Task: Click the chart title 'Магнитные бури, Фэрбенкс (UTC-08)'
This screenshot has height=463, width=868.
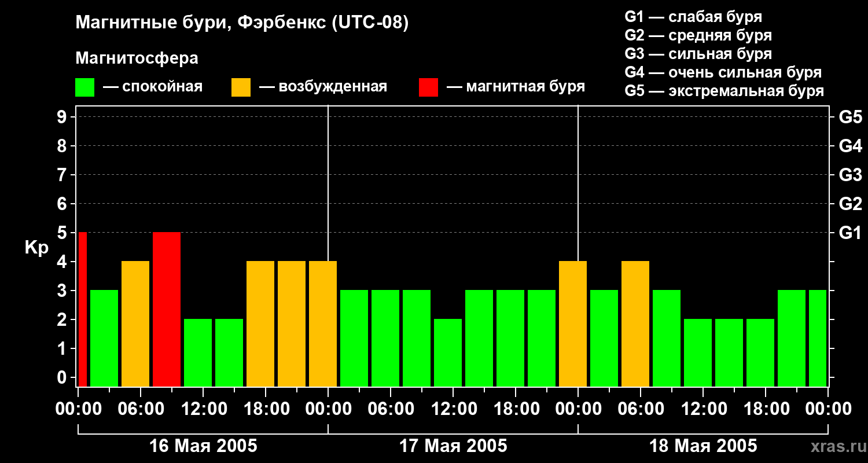Action: point(242,23)
